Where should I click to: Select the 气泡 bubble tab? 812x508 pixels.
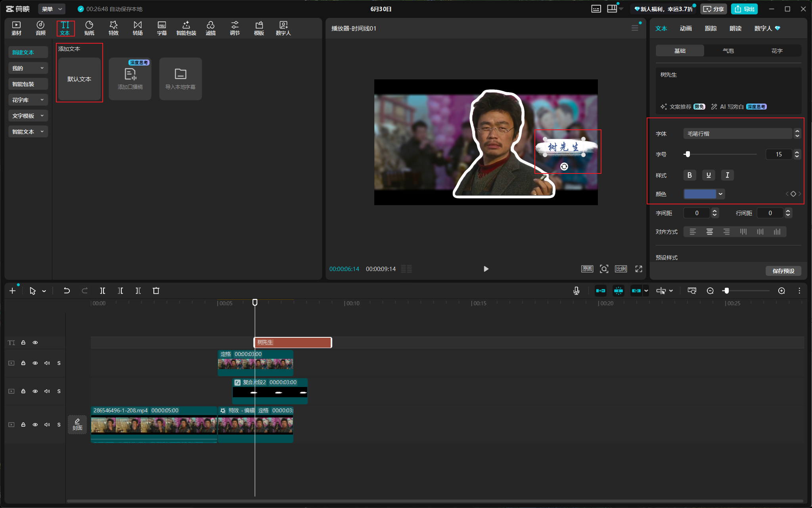(x=728, y=51)
